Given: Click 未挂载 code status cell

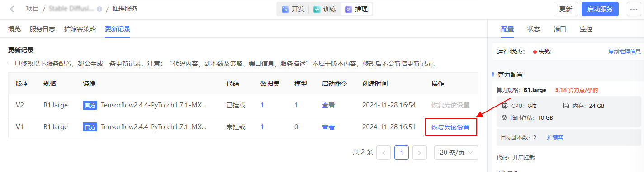Looking at the screenshot, I should [x=236, y=127].
